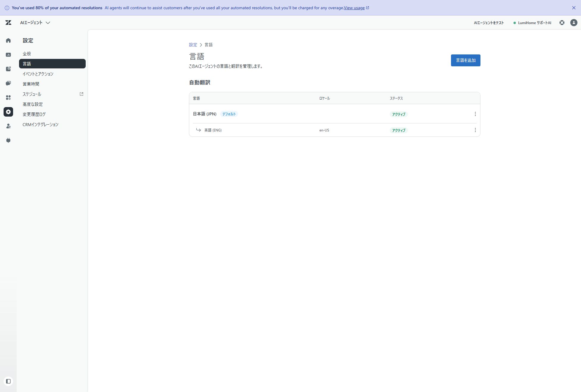
Task: Open 変更履歴ログ settings item
Action: (52, 114)
